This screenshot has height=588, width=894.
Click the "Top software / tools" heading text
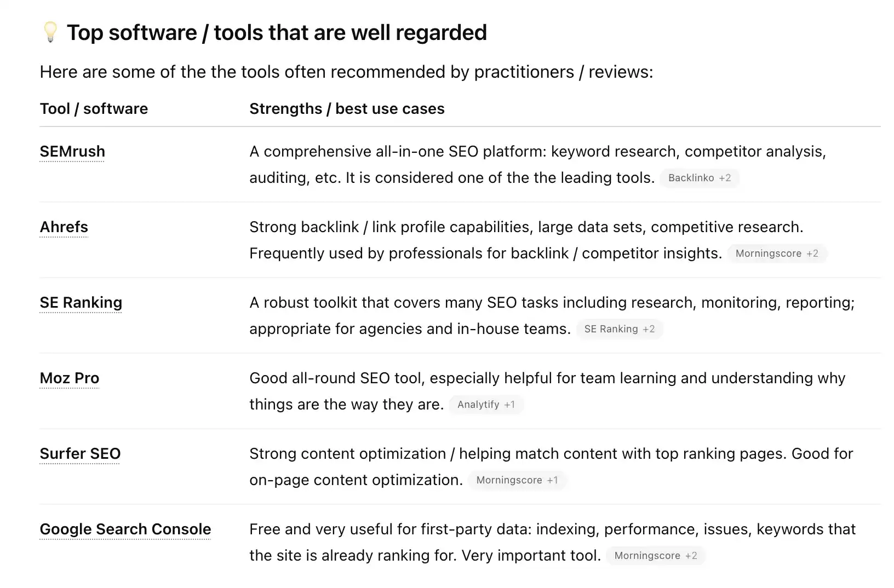[x=277, y=33]
